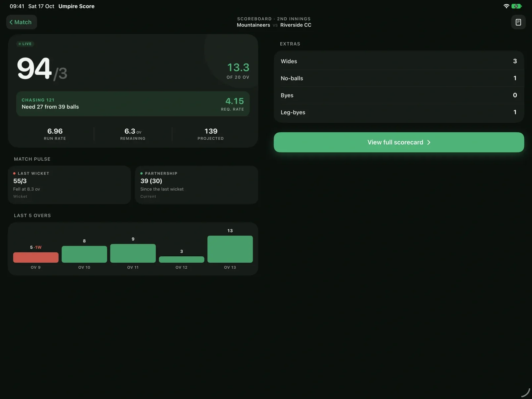Open the Chasing 121 target banner
The width and height of the screenshot is (532, 399).
[133, 104]
